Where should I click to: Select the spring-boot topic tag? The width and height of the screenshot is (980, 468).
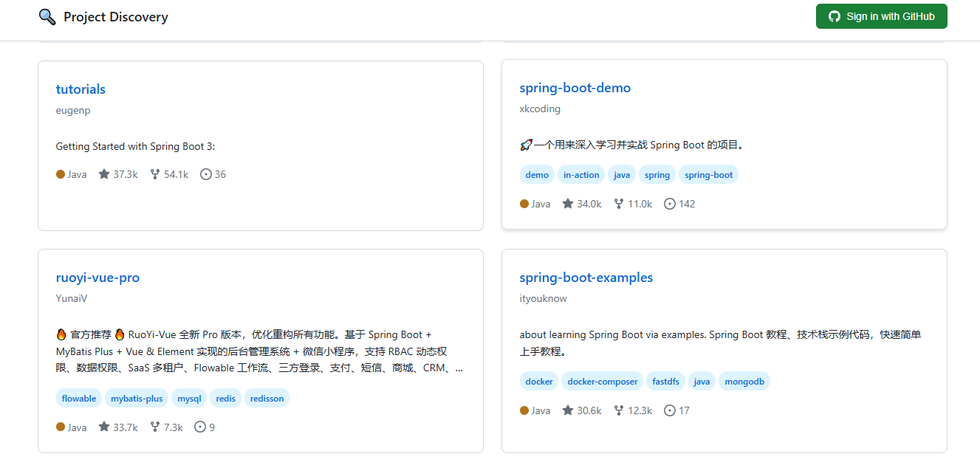[x=709, y=175]
